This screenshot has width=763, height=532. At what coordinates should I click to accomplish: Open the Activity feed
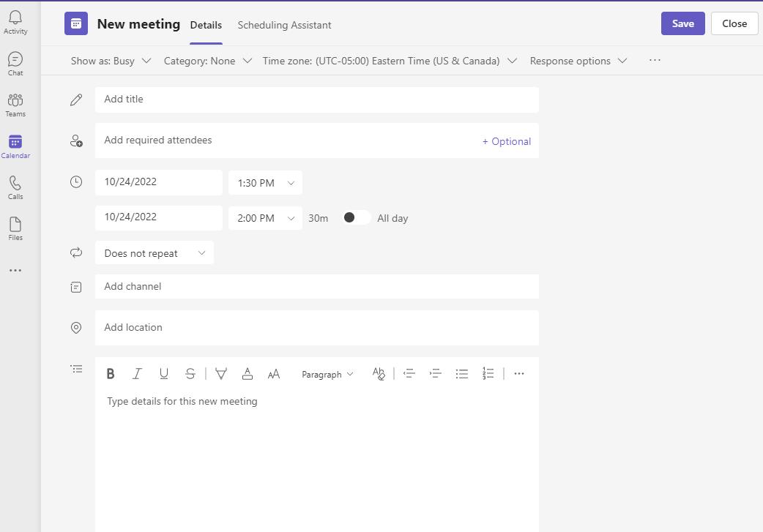point(15,22)
